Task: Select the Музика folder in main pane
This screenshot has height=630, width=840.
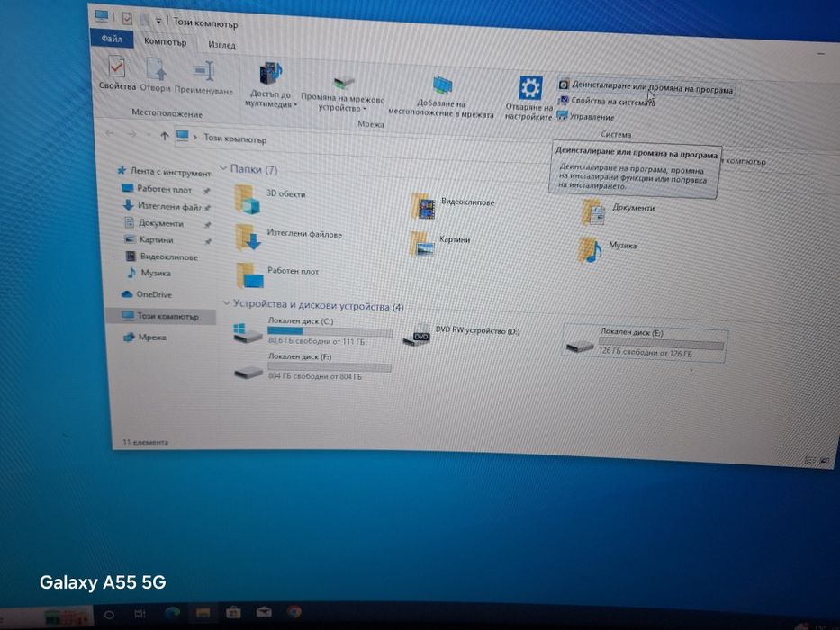Action: click(x=607, y=249)
